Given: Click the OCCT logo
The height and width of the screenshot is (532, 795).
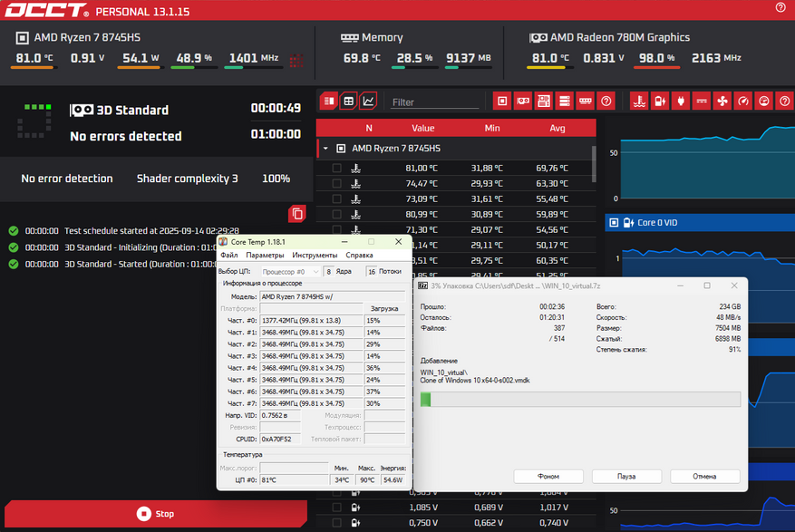Looking at the screenshot, I should pos(46,10).
